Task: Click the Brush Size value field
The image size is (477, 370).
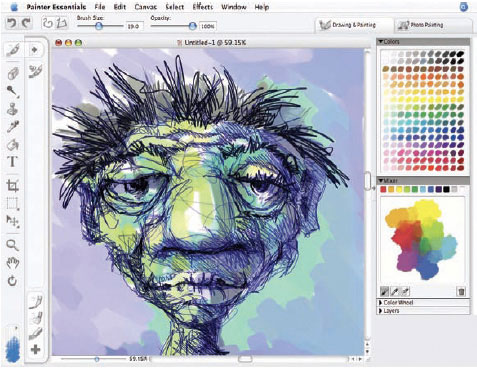Action: click(134, 26)
